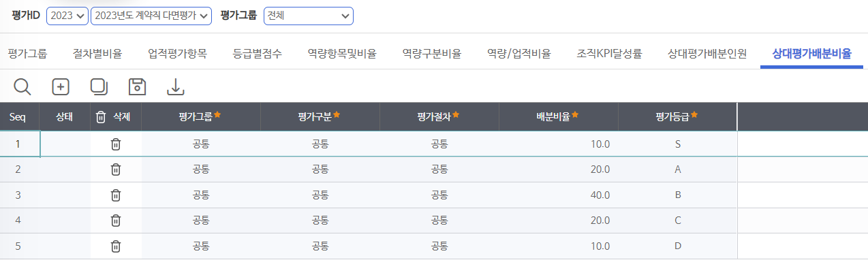This screenshot has width=868, height=260.
Task: Select 평가구분 공통 cell in row 2
Action: 320,169
